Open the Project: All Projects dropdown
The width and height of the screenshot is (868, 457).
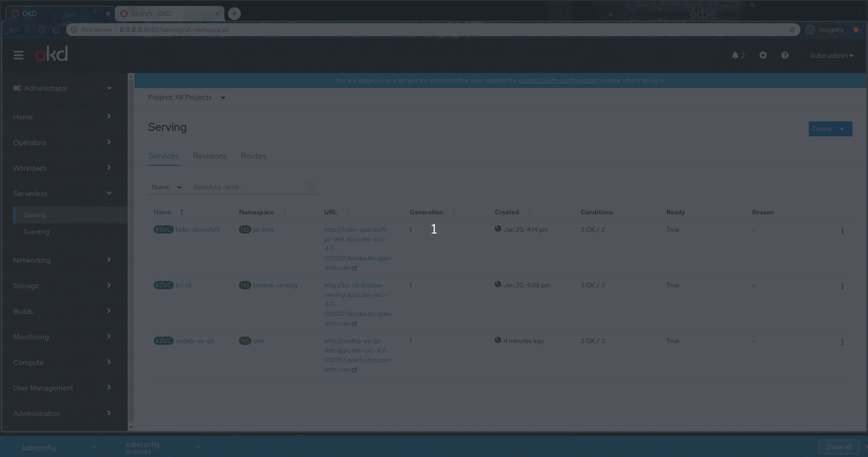tap(187, 98)
